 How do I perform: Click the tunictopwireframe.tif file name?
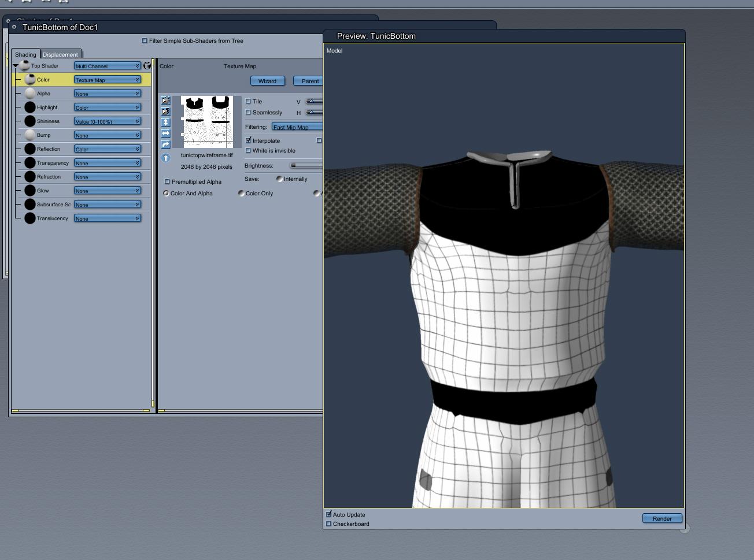coord(207,155)
